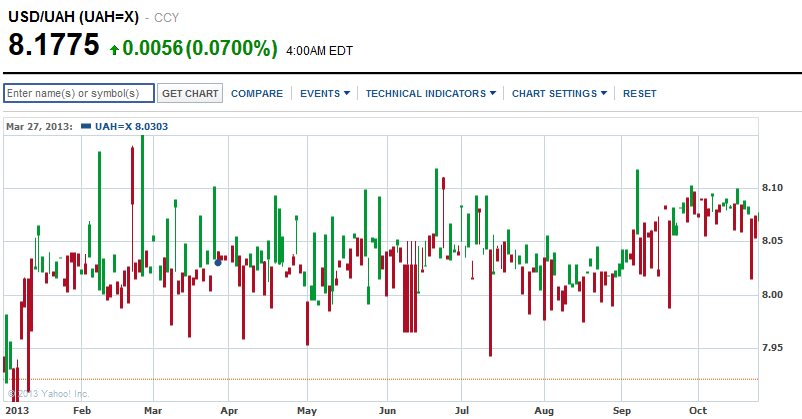
Task: Click the Jul label on the time axis
Action: [x=462, y=410]
